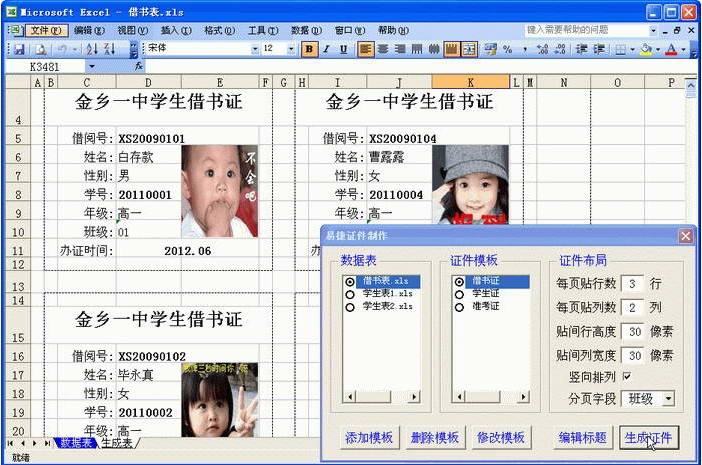Image resolution: width=702 pixels, height=465 pixels.
Task: Open the 格式 menu
Action: (x=220, y=30)
